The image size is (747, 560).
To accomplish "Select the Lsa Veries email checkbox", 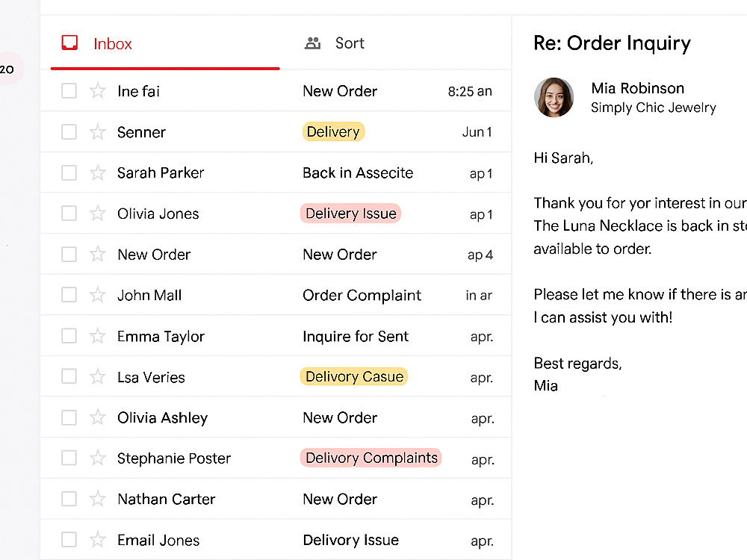I will (x=69, y=376).
